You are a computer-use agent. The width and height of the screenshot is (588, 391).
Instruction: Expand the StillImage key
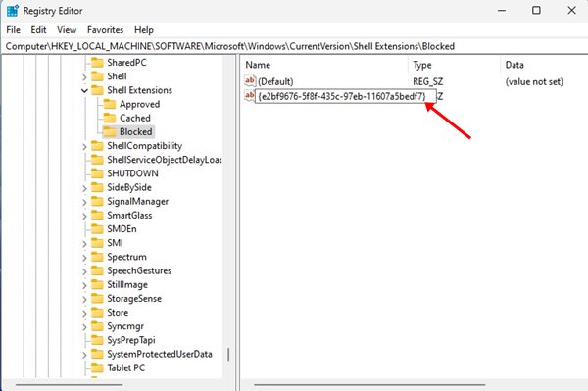click(84, 285)
